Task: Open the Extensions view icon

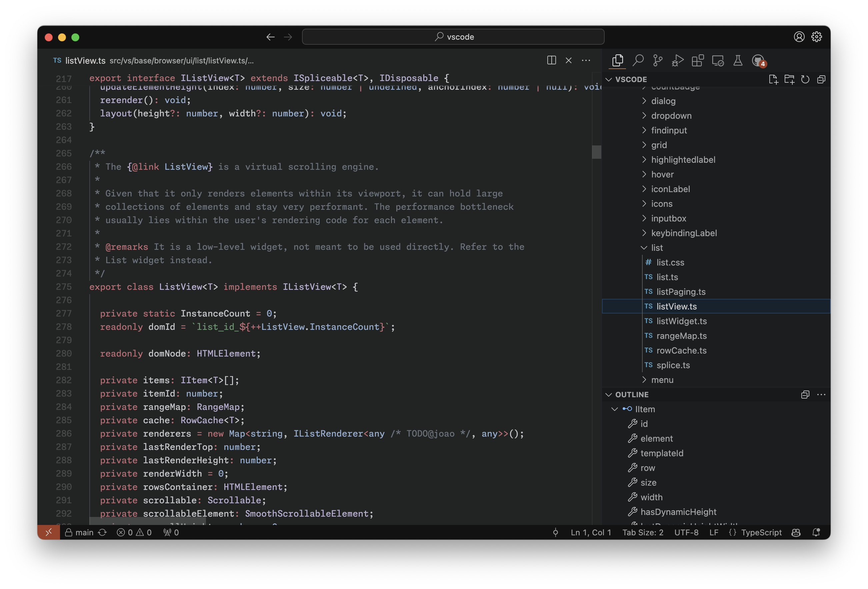Action: 698,60
